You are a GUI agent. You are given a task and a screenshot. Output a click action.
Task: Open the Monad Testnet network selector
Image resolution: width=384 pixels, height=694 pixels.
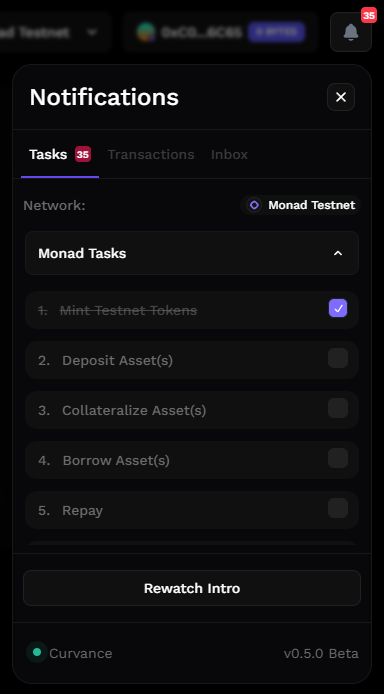click(x=300, y=205)
